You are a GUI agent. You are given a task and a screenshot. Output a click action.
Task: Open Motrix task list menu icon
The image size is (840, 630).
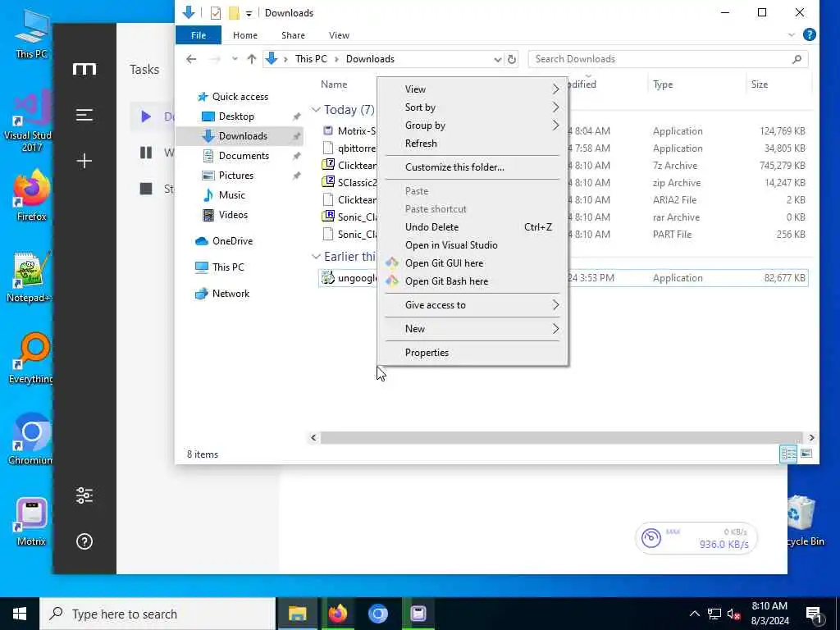[x=84, y=115]
